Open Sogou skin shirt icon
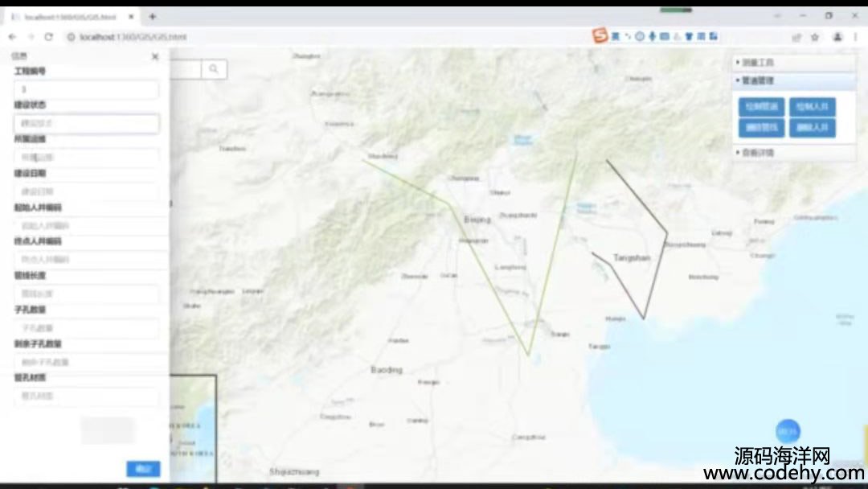The image size is (868, 489). click(x=690, y=36)
